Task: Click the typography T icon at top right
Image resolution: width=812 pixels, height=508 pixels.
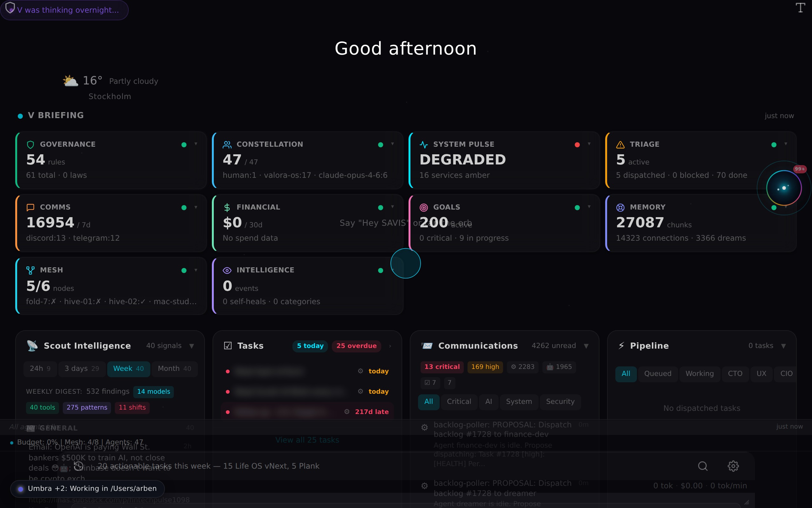Action: [801, 8]
